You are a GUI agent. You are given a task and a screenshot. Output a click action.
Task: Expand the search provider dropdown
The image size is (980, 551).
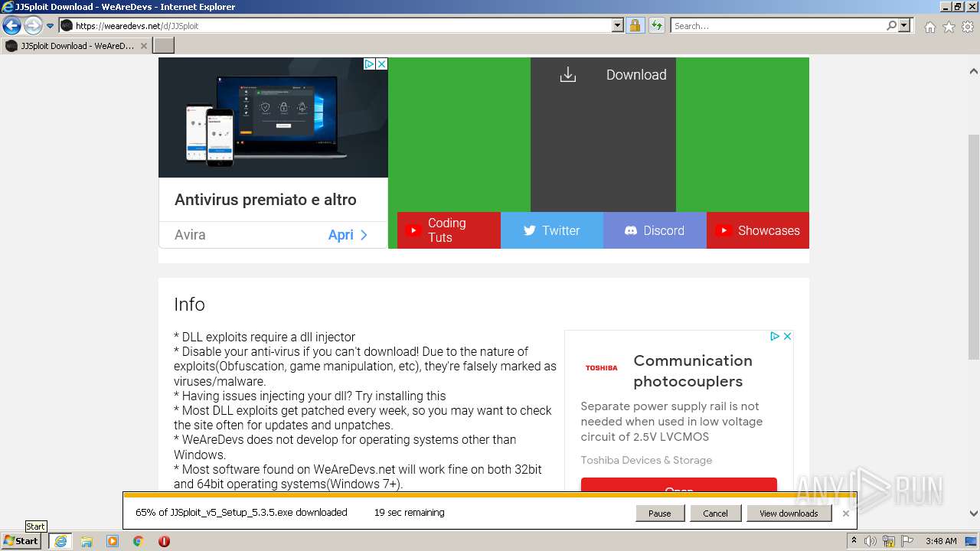pos(904,25)
